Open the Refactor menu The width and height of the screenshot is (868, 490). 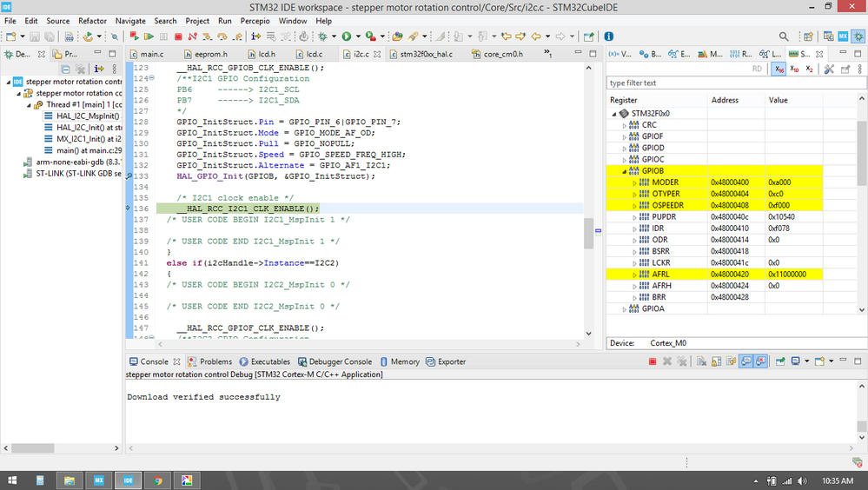click(x=92, y=21)
